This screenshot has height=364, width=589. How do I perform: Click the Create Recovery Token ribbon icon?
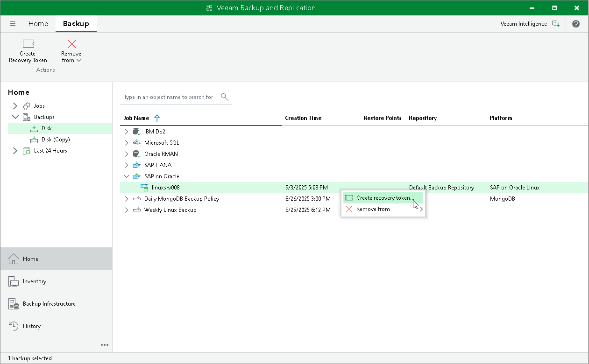point(28,44)
